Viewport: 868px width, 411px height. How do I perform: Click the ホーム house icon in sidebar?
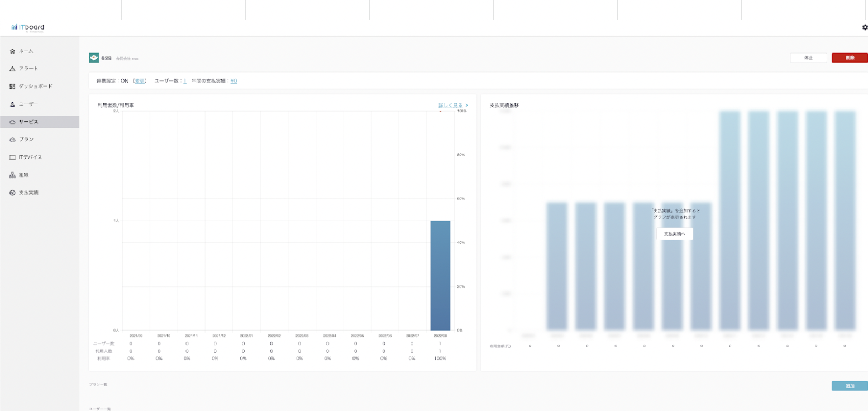click(x=12, y=51)
